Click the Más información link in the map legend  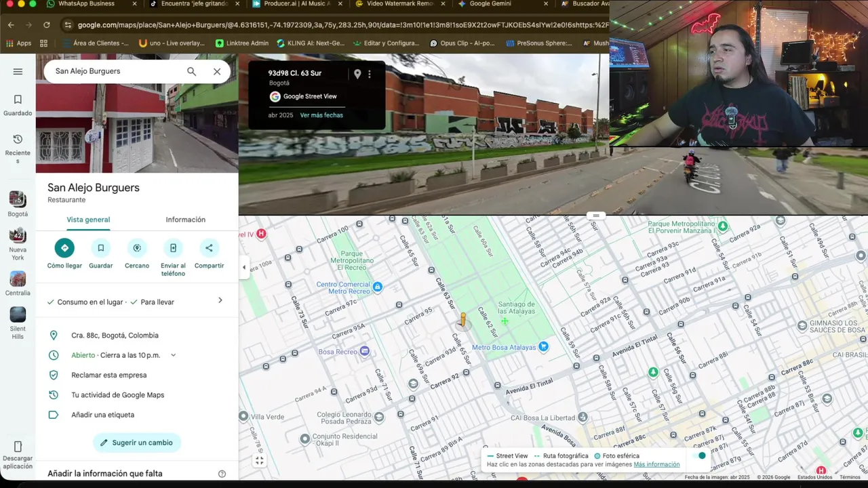(x=656, y=464)
